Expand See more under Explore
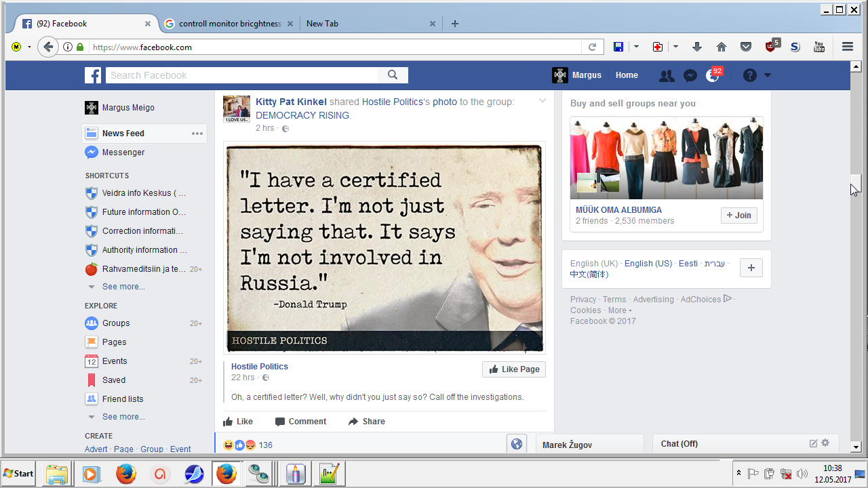Image resolution: width=868 pixels, height=488 pixels. tap(123, 417)
